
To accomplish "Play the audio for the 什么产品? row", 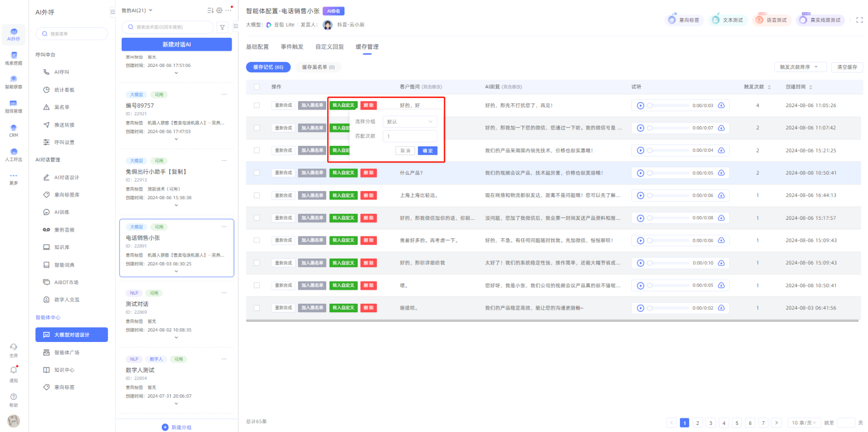I will tap(640, 173).
